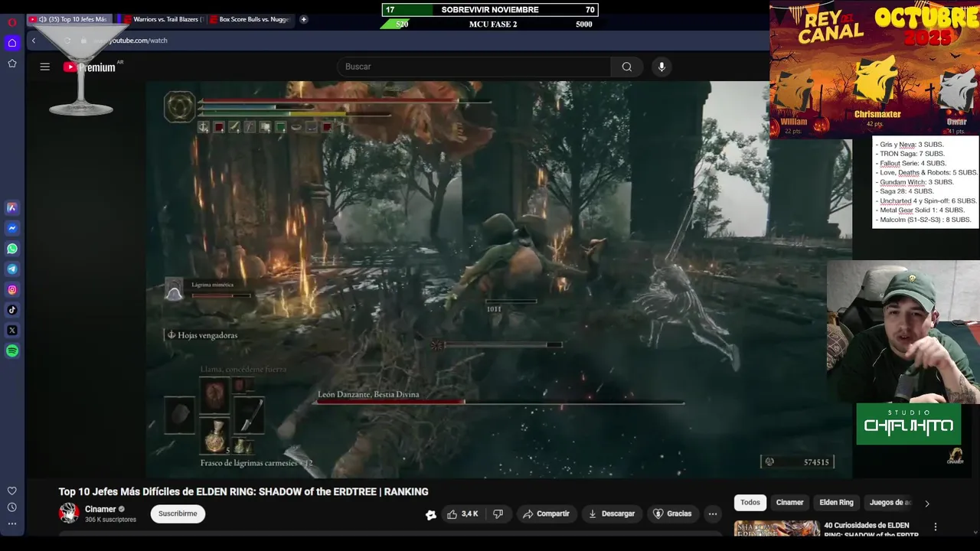Open Opera bookmarks star icon
980x551 pixels.
click(12, 64)
